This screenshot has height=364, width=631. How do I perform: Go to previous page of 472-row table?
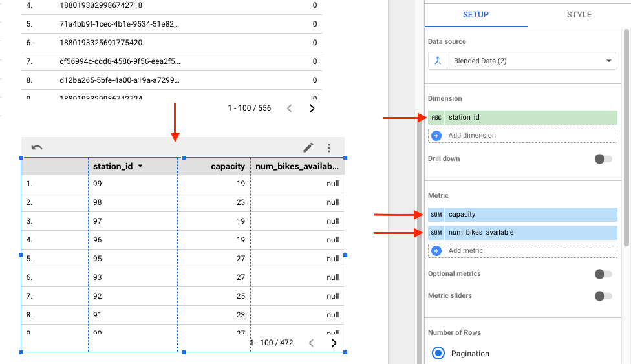pos(311,343)
